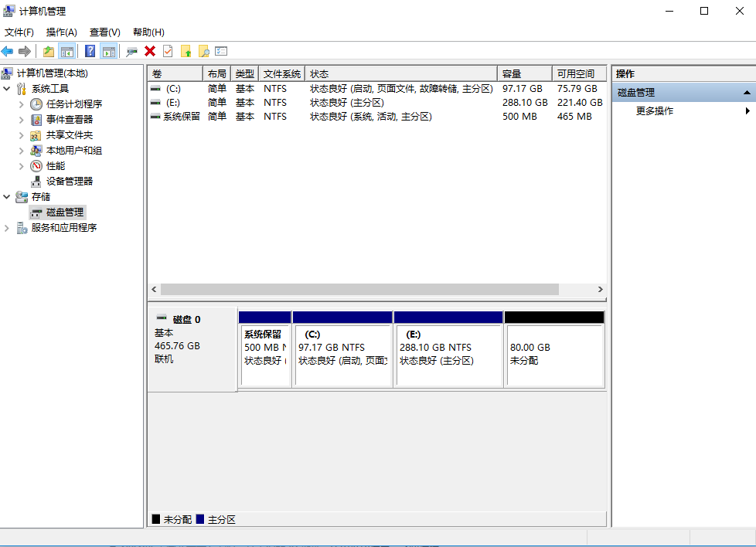This screenshot has height=547, width=756.
Task: Click the checklist settings toolbar icon
Action: (x=221, y=51)
